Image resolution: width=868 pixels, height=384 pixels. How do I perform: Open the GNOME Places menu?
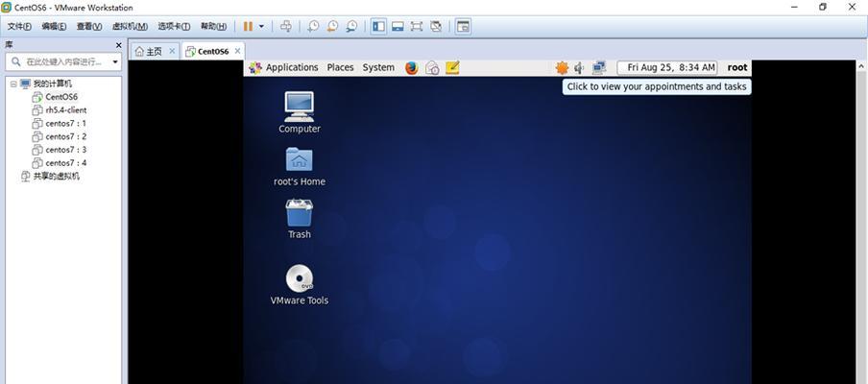[x=340, y=67]
